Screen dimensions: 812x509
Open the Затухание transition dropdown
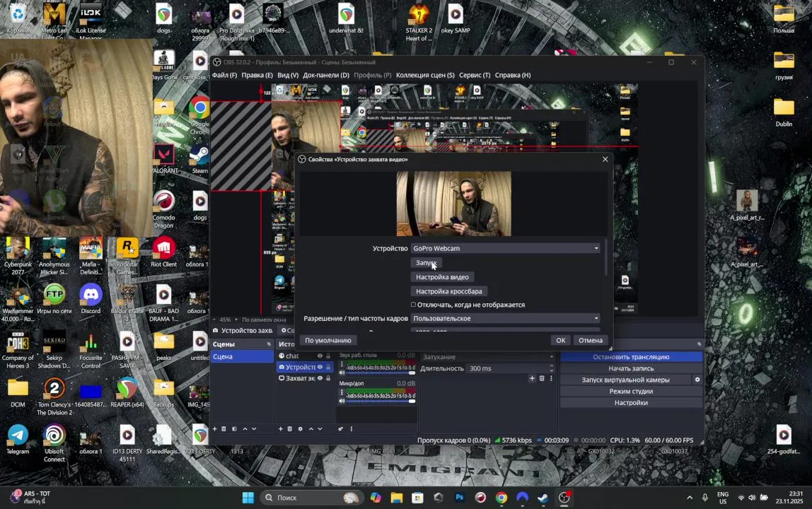pyautogui.click(x=487, y=357)
